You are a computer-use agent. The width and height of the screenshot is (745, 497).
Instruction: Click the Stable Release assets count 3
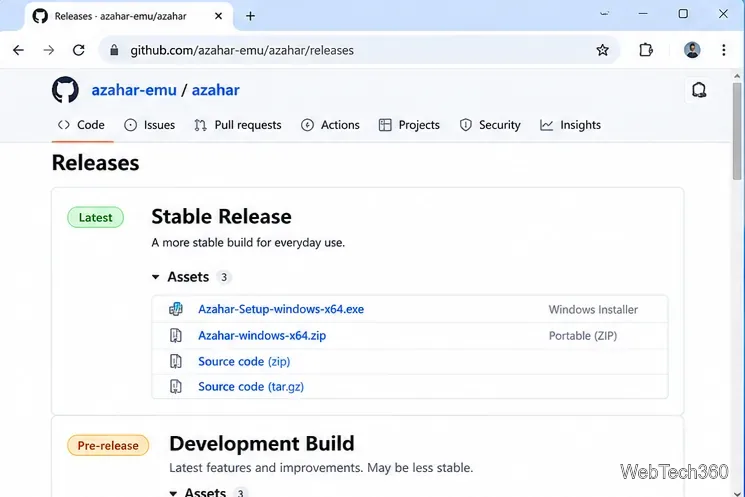pos(224,277)
